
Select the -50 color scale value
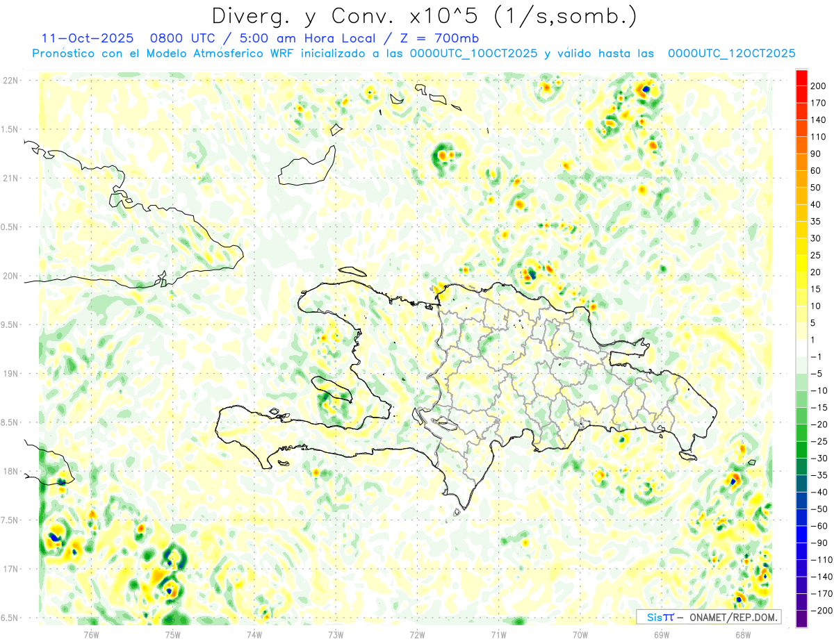(820, 509)
